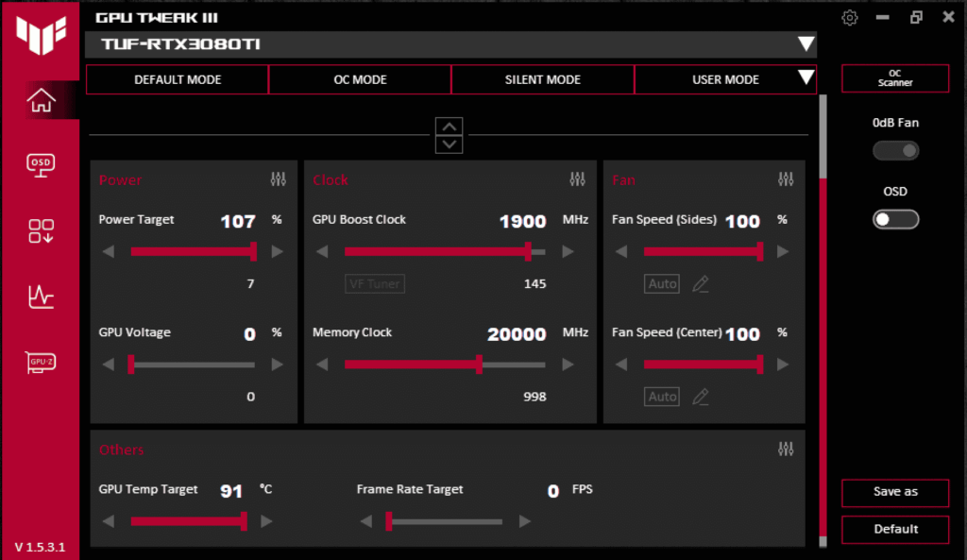The width and height of the screenshot is (967, 560).
Task: Click the tuning sliders icon beside Fan
Action: coord(785,179)
